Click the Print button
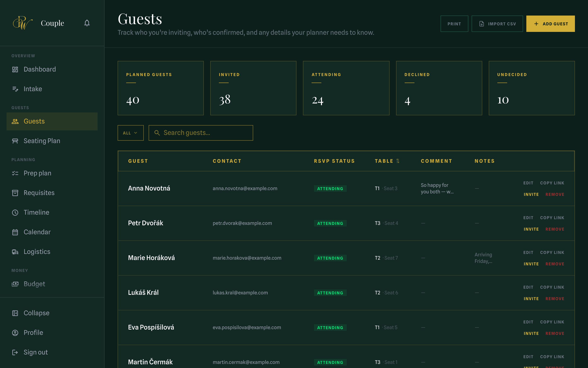Screen dimensions: 588x368 (x=454, y=24)
